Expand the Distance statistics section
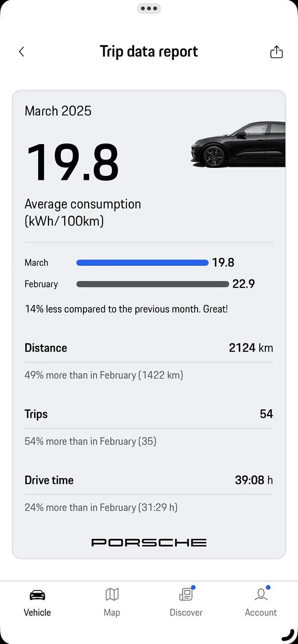The height and width of the screenshot is (644, 298). click(x=149, y=347)
